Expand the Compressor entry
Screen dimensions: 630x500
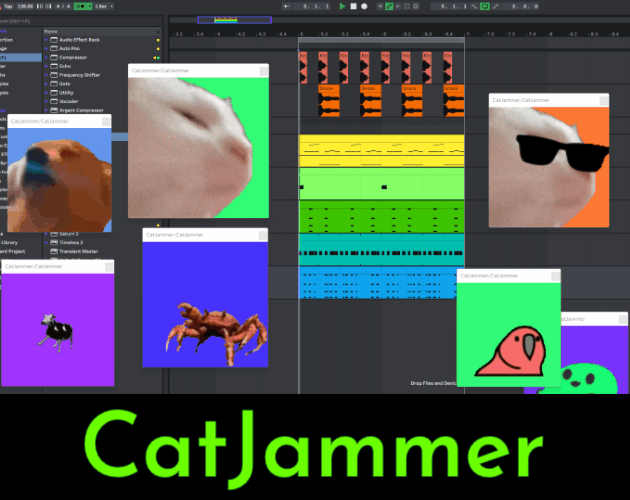pyautogui.click(x=46, y=57)
